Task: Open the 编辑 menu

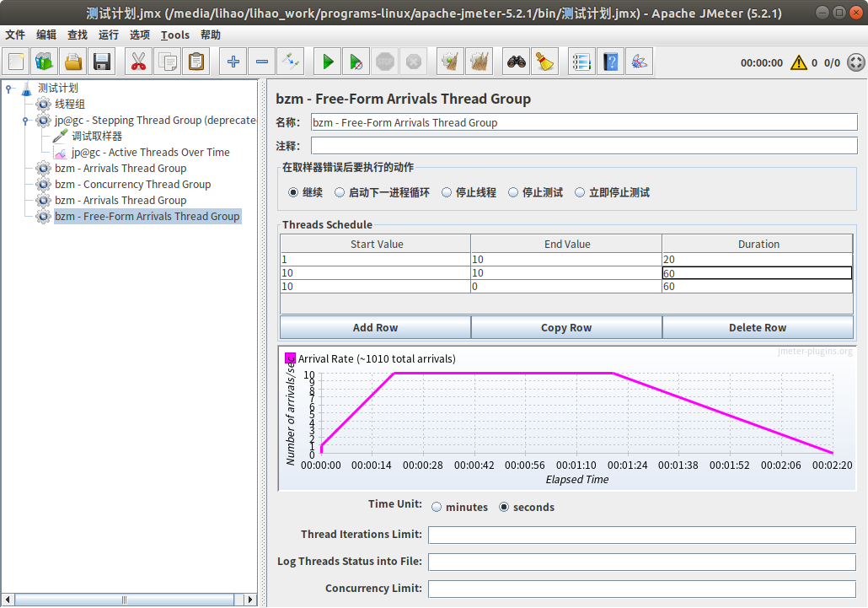Action: click(x=46, y=35)
